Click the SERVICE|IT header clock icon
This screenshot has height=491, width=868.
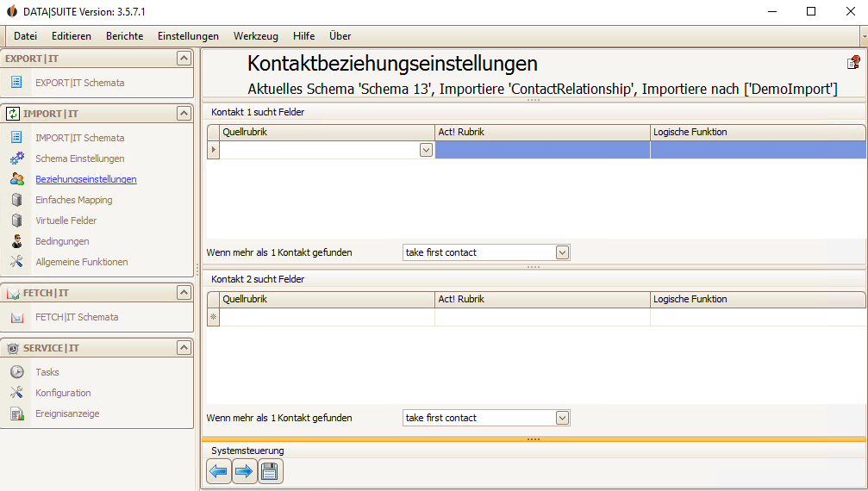click(x=13, y=348)
